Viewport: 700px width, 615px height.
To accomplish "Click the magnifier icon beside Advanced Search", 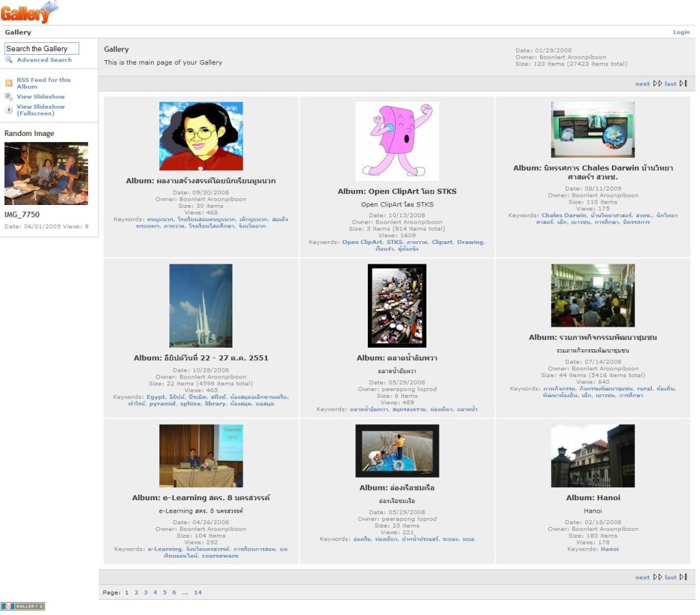I will pos(9,60).
